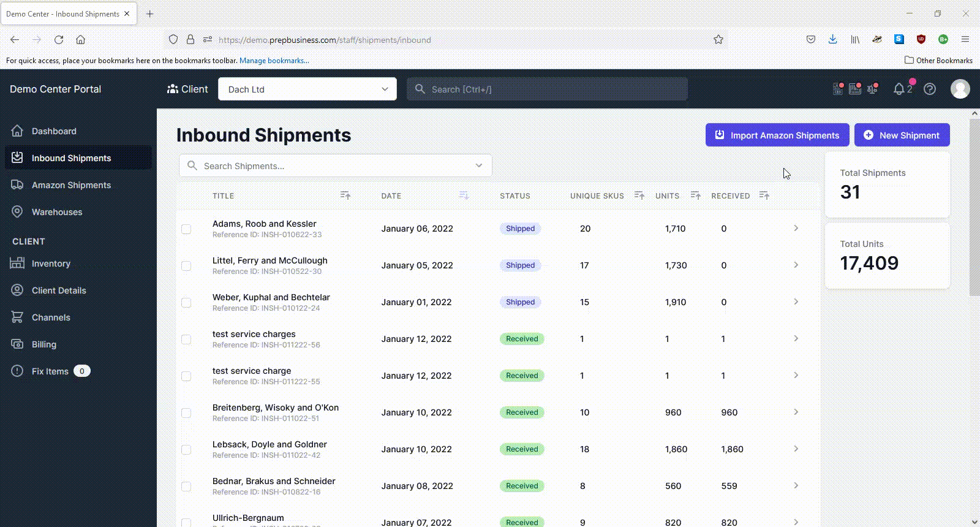Viewport: 980px width, 527px height.
Task: Select checkbox for Littel, Ferry and McCullough
Action: (x=186, y=266)
